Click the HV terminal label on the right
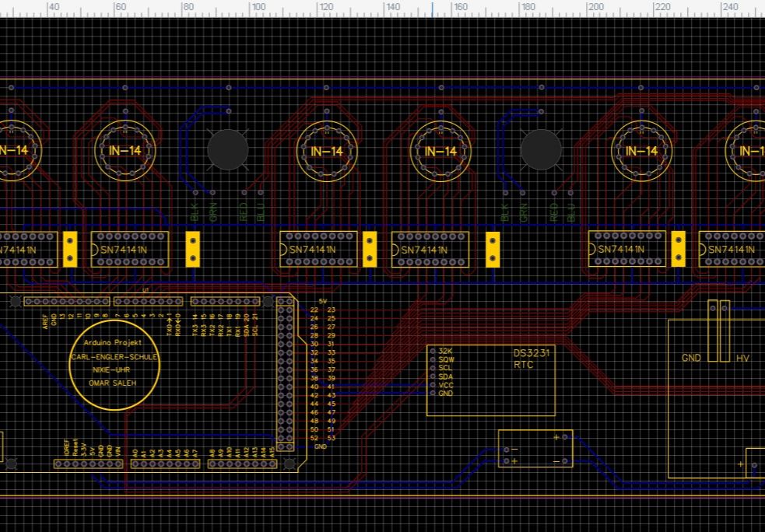Viewport: 765px width, 532px height. [x=742, y=359]
